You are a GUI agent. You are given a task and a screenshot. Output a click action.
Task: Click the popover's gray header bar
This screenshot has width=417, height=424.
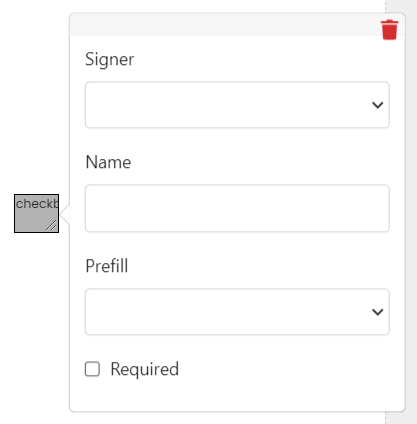coord(223,24)
